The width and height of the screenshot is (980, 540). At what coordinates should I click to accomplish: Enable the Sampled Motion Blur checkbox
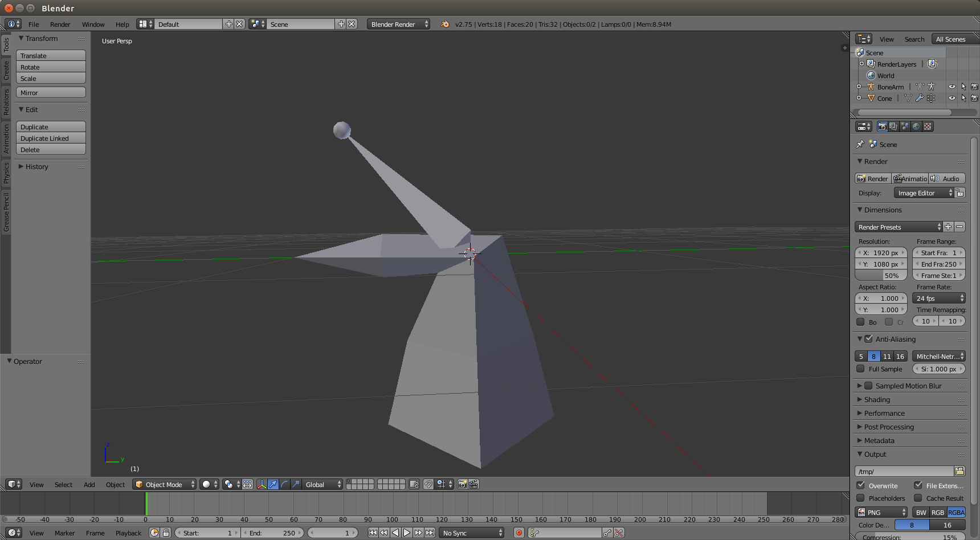point(868,386)
